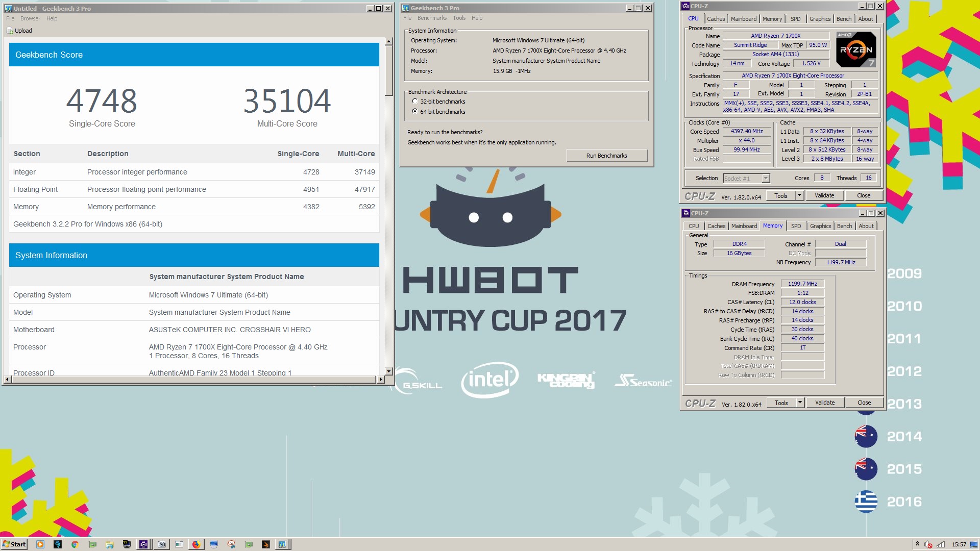Click the Ryzen 7 logo in CPU-Z
The width and height of the screenshot is (980, 551).
point(856,49)
